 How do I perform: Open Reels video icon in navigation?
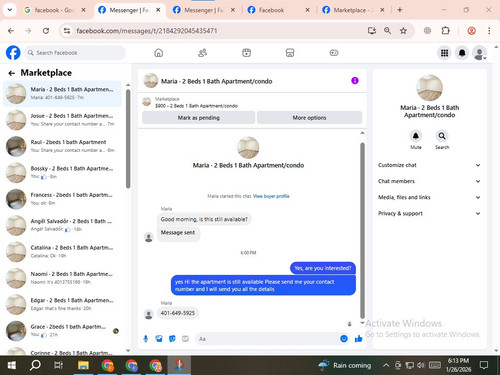coord(246,53)
